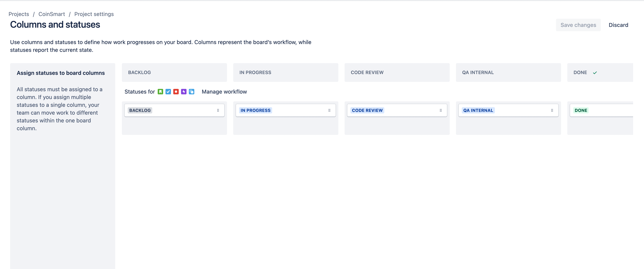Go to Projects in the breadcrumb
Image resolution: width=644 pixels, height=269 pixels.
click(19, 14)
